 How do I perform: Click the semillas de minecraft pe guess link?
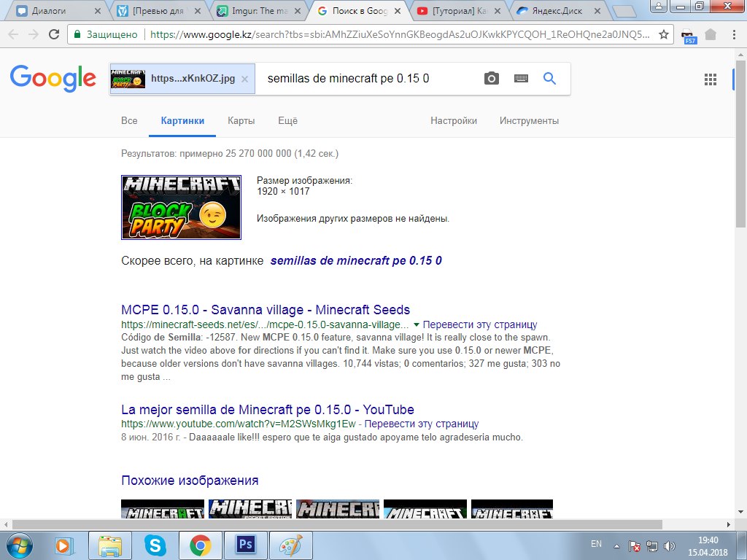[356, 261]
